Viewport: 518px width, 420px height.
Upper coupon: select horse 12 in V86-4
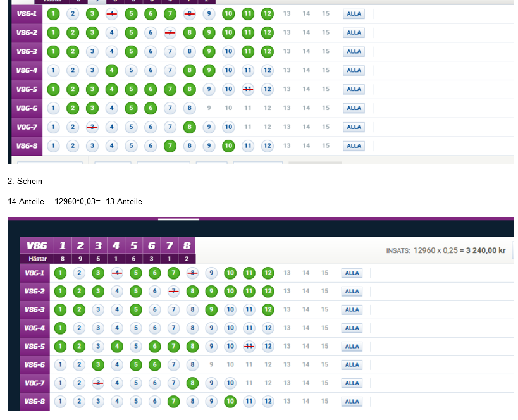coord(268,70)
